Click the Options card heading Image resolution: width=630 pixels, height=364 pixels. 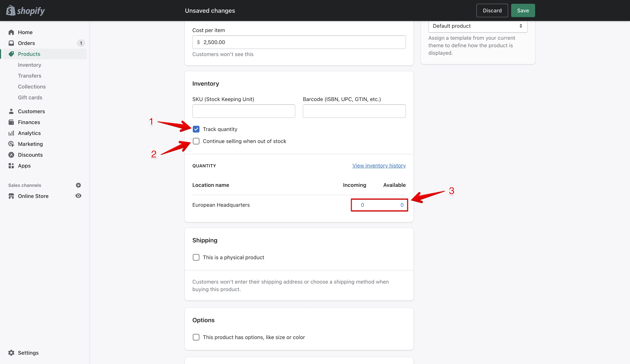pos(203,320)
